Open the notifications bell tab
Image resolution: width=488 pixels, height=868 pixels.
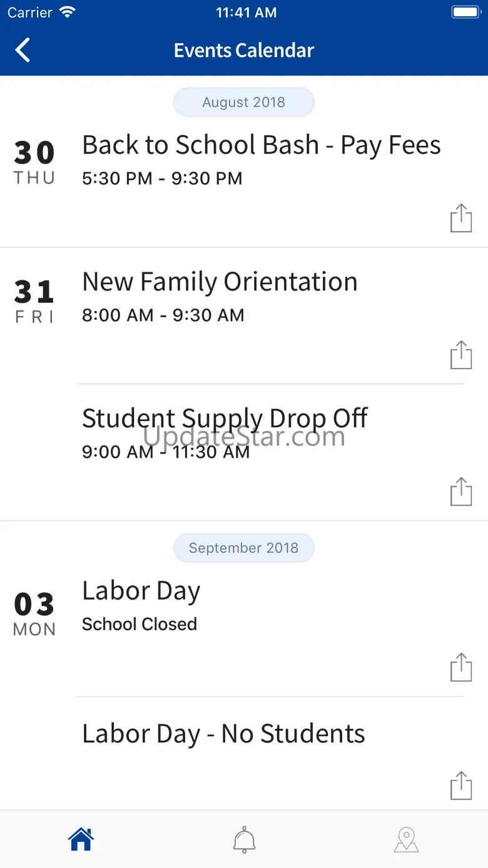point(244,839)
